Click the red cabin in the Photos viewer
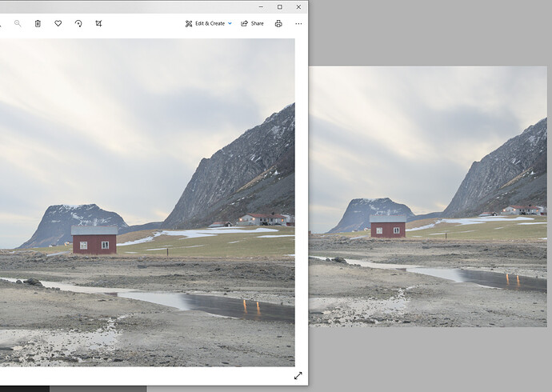 (94, 241)
